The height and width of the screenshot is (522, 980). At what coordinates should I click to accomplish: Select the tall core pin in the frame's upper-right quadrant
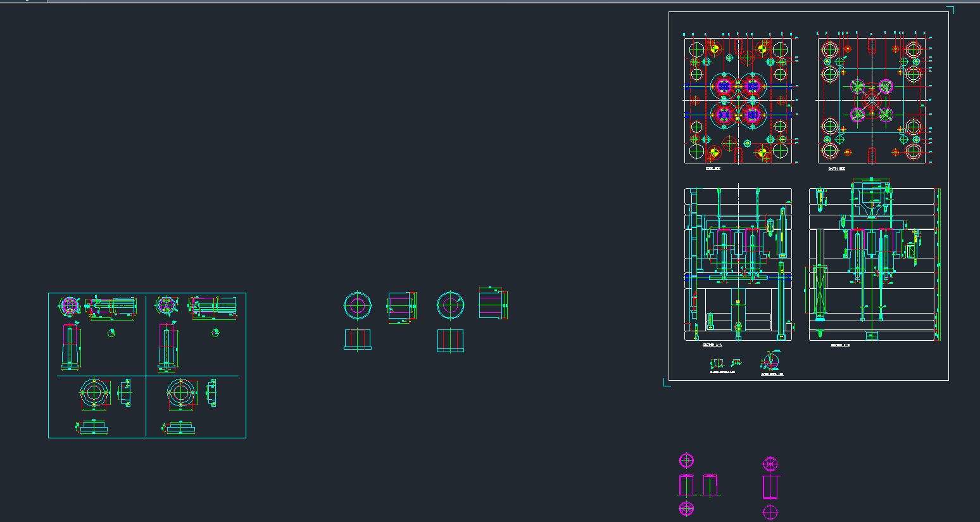[166, 347]
